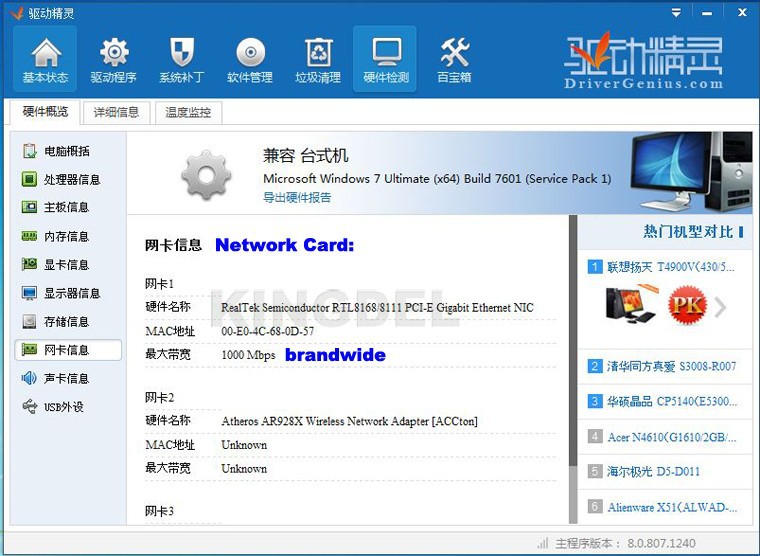Image resolution: width=760 pixels, height=556 pixels.
Task: Select the 硬件检测 monitor icon
Action: pos(385,58)
